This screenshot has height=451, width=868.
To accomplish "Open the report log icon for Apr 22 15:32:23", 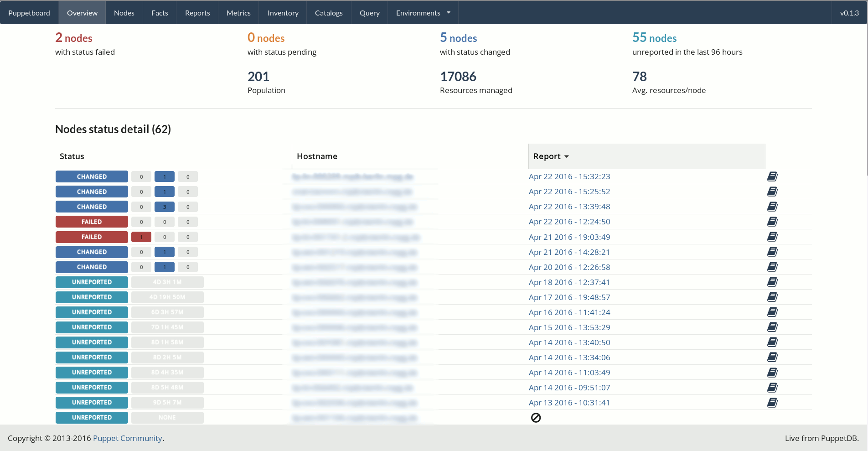I will (x=772, y=176).
